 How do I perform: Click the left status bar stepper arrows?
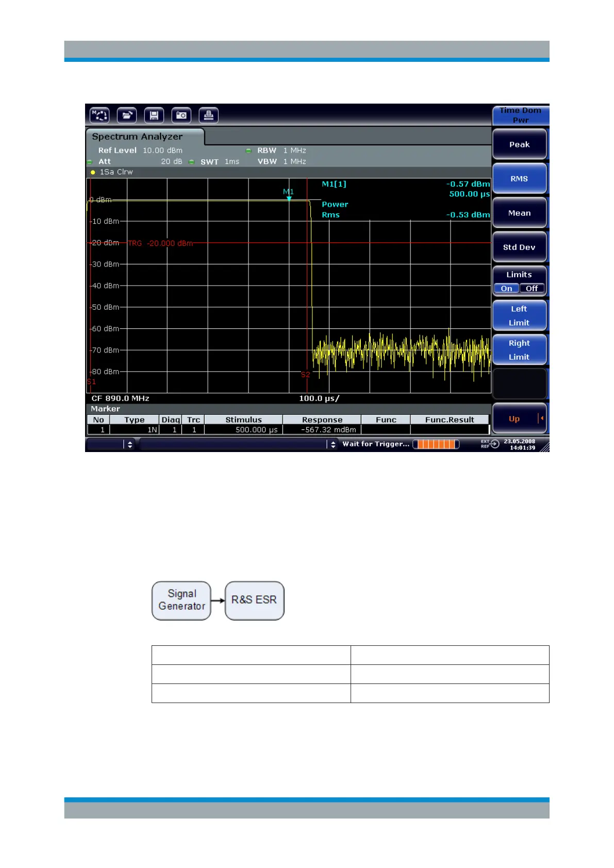coord(129,444)
